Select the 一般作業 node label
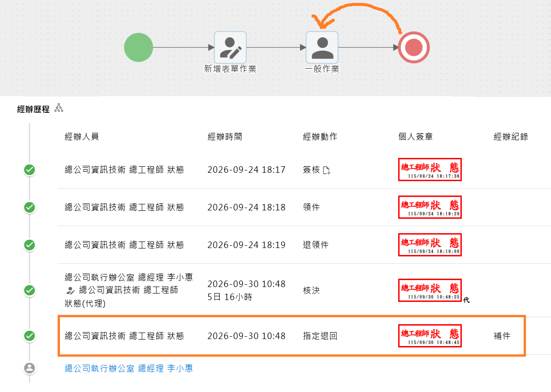This screenshot has width=551, height=392. (322, 69)
